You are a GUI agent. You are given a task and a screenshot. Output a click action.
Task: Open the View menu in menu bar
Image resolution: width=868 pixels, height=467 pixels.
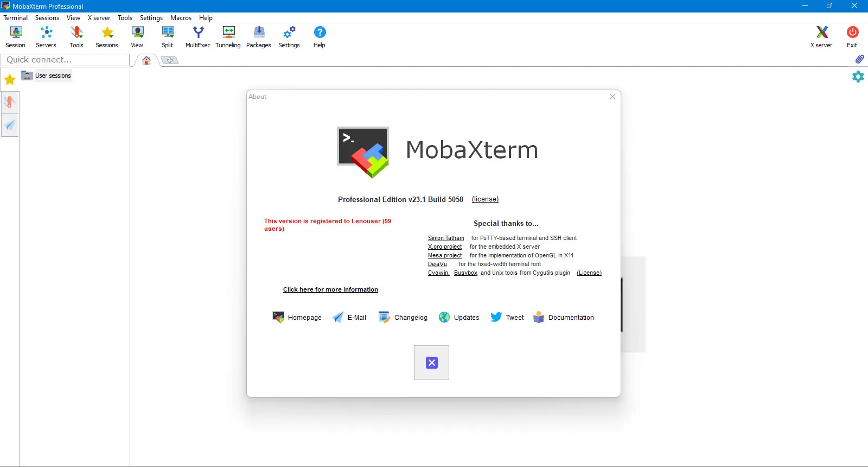pos(73,18)
